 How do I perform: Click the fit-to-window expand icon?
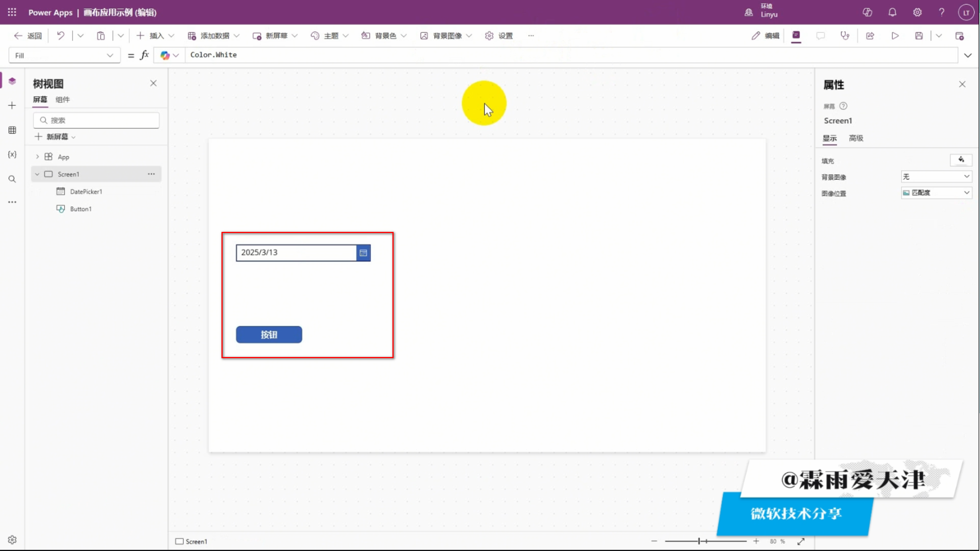[x=801, y=541]
